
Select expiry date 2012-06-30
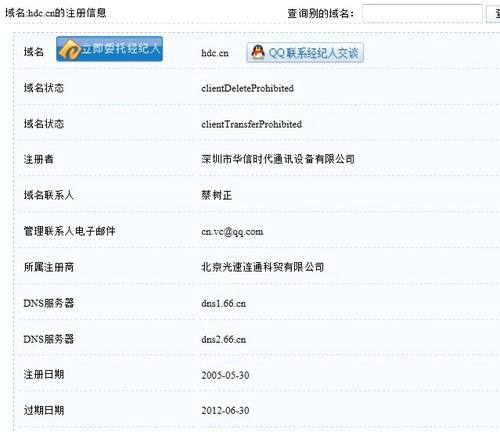tap(225, 411)
